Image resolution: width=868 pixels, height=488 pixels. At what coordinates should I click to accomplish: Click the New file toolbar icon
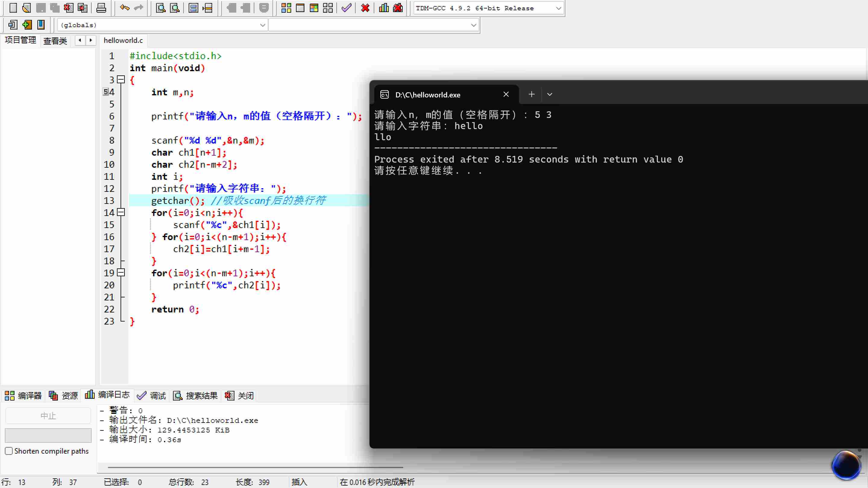(13, 8)
